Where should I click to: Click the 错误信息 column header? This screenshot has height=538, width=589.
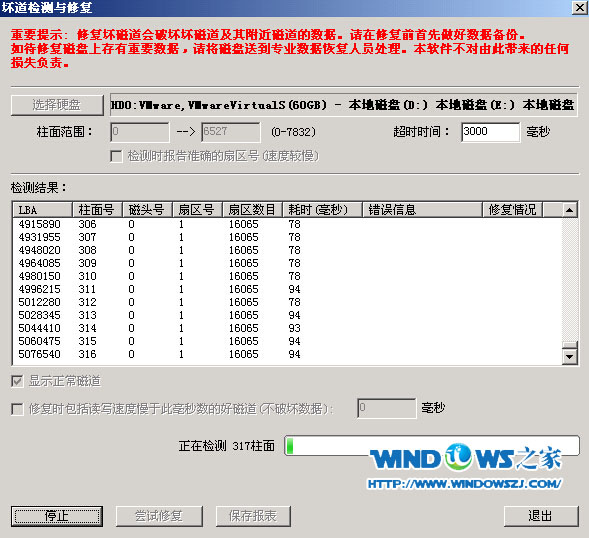[x=422, y=210]
